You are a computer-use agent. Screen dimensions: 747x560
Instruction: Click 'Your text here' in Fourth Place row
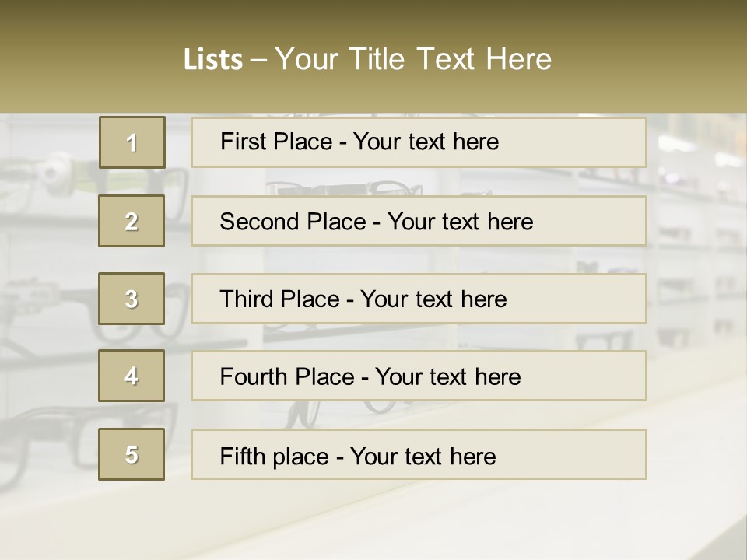point(448,376)
